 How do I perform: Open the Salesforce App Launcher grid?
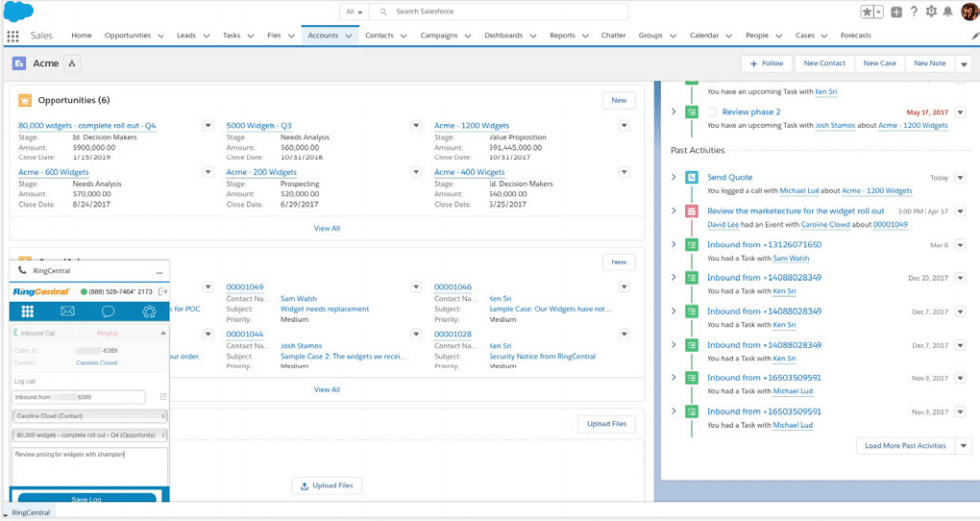pyautogui.click(x=13, y=36)
